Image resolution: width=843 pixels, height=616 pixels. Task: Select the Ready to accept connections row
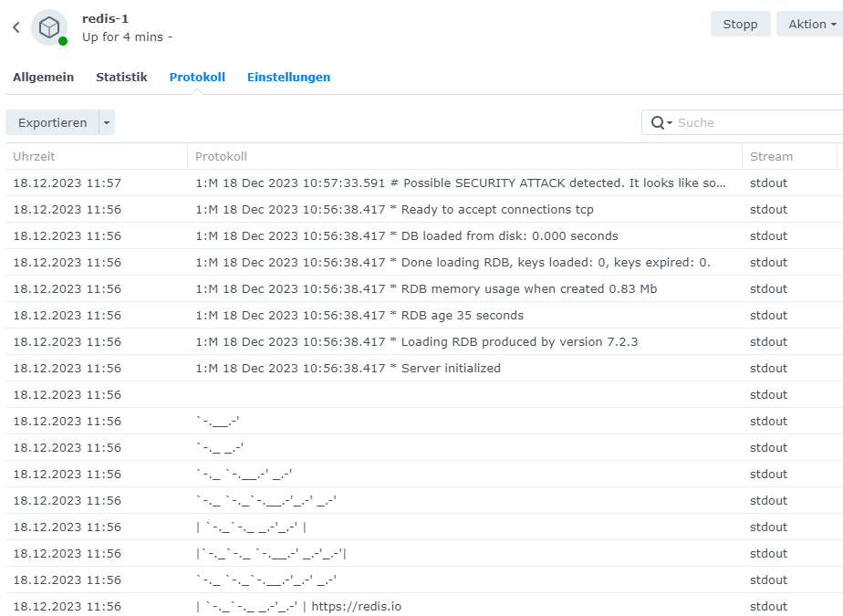(x=394, y=210)
